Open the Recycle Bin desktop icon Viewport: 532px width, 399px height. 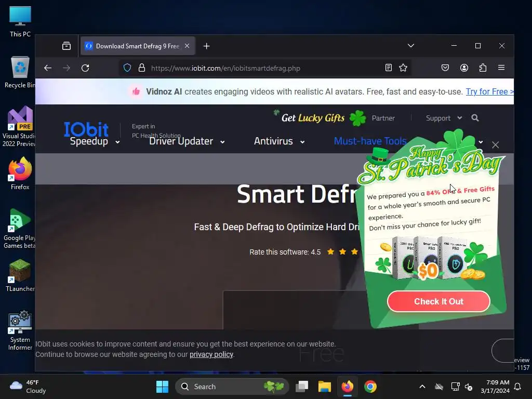coord(20,72)
